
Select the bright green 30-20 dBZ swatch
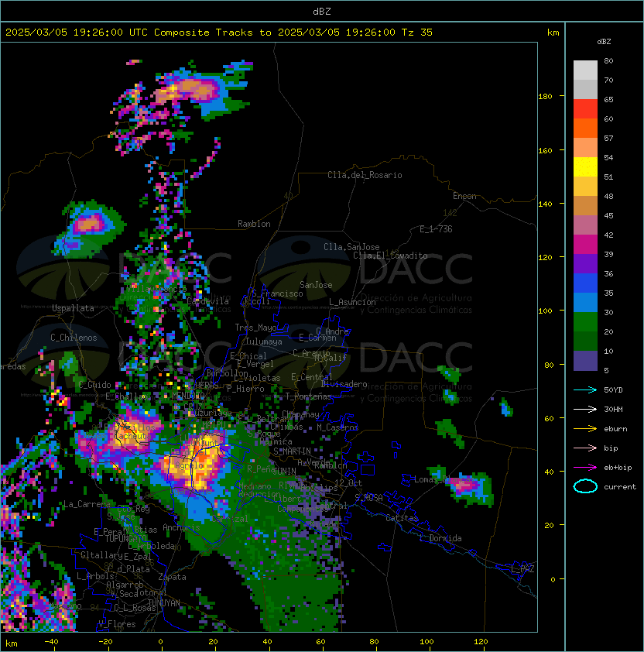click(x=585, y=322)
